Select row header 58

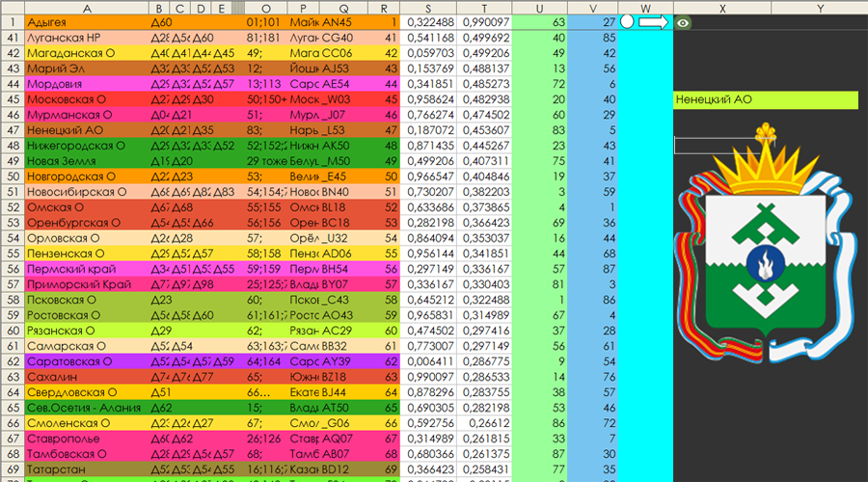click(13, 300)
